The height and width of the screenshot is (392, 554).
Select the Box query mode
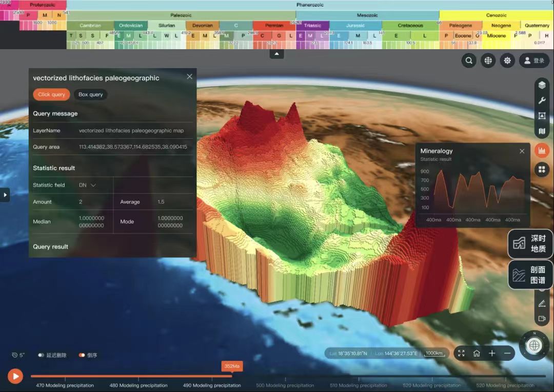[x=90, y=95]
